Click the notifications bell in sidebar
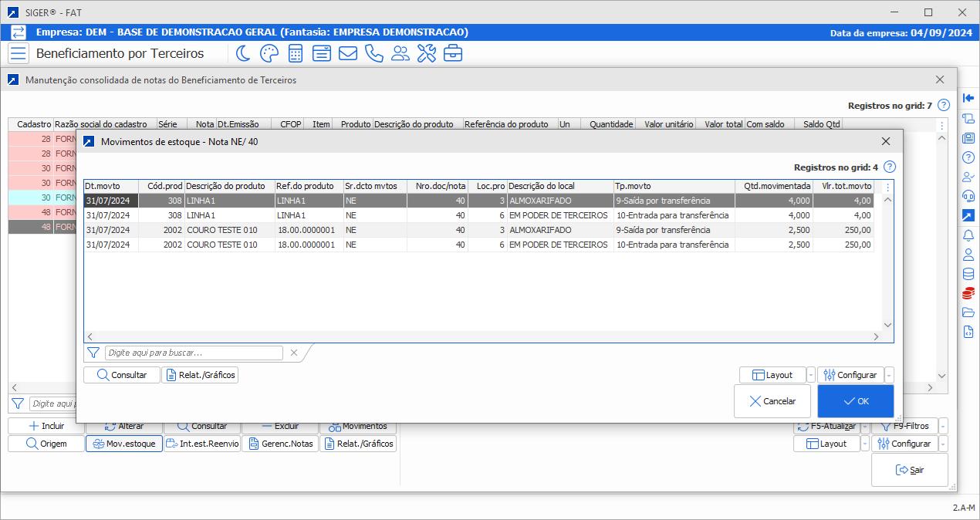Viewport: 980px width, 520px height. pyautogui.click(x=968, y=235)
